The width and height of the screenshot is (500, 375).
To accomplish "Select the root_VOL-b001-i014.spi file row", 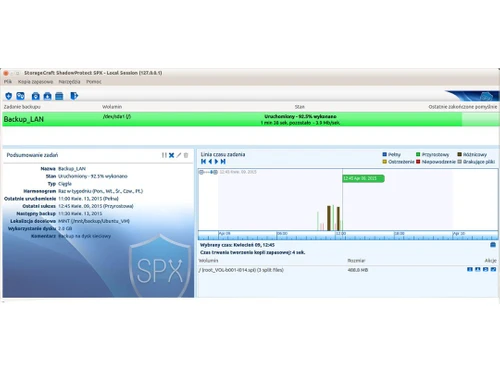I will [347, 270].
